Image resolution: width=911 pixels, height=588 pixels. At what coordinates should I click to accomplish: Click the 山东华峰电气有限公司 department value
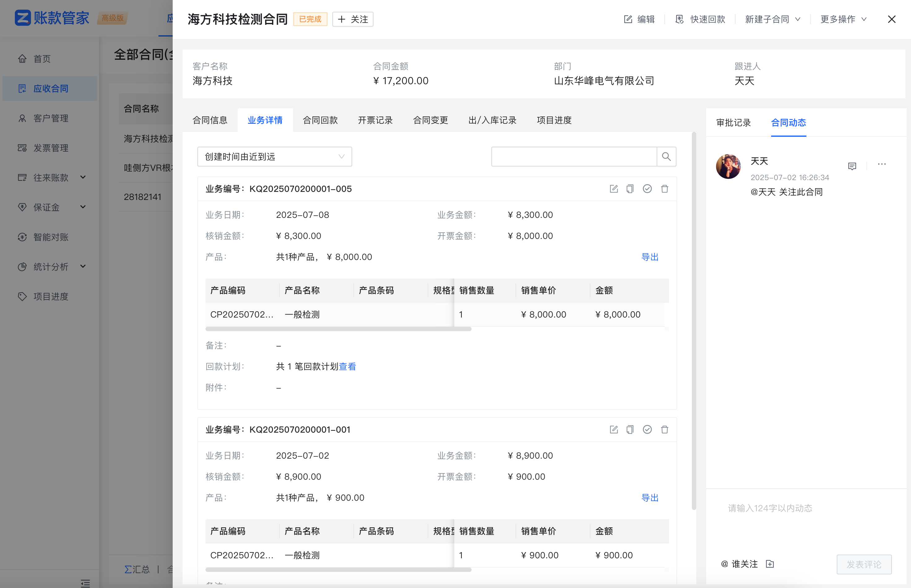coord(604,81)
